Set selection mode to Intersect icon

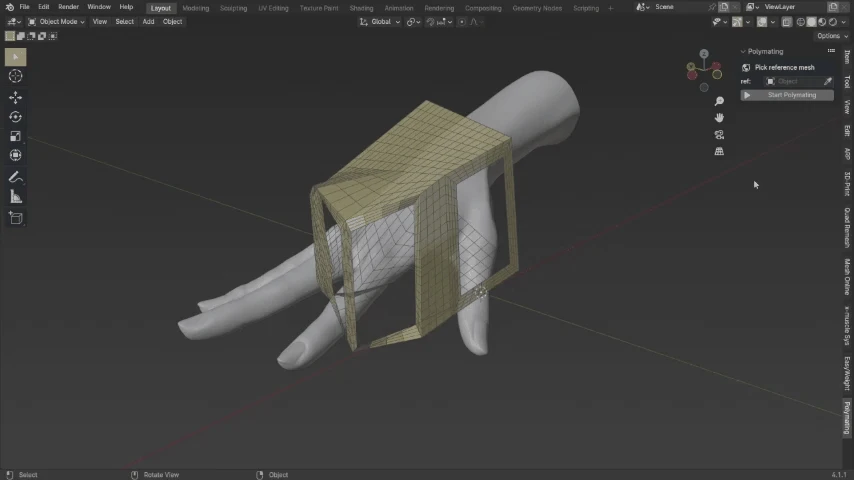(x=52, y=36)
